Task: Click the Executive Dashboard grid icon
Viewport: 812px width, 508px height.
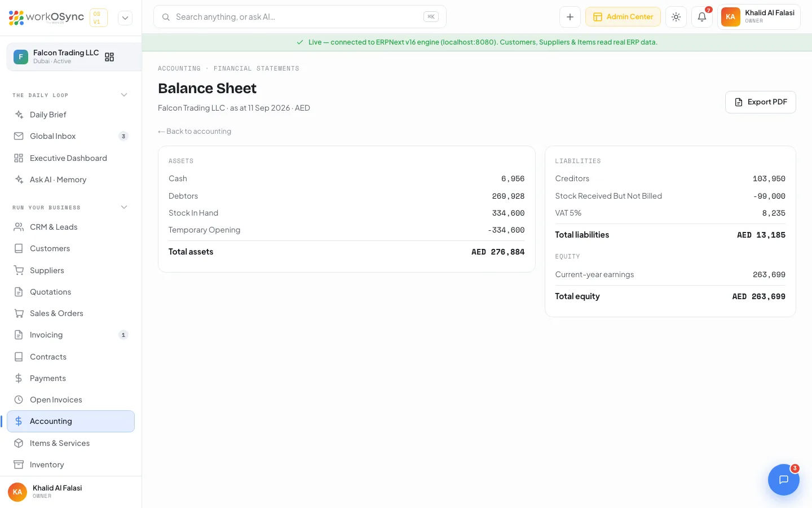Action: (x=19, y=158)
